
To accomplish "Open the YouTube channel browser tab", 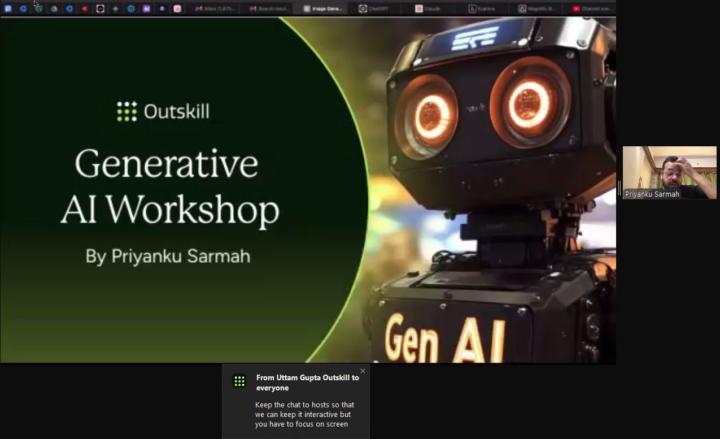I will pyautogui.click(x=593, y=8).
